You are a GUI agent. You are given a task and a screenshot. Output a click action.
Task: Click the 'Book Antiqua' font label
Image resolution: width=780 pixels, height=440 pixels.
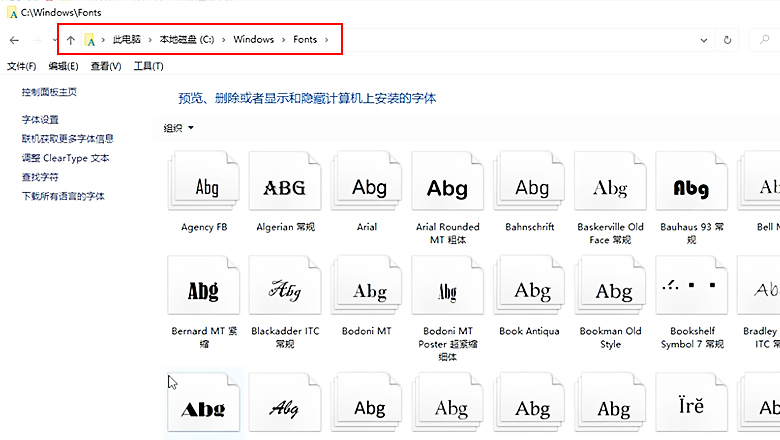(x=529, y=331)
